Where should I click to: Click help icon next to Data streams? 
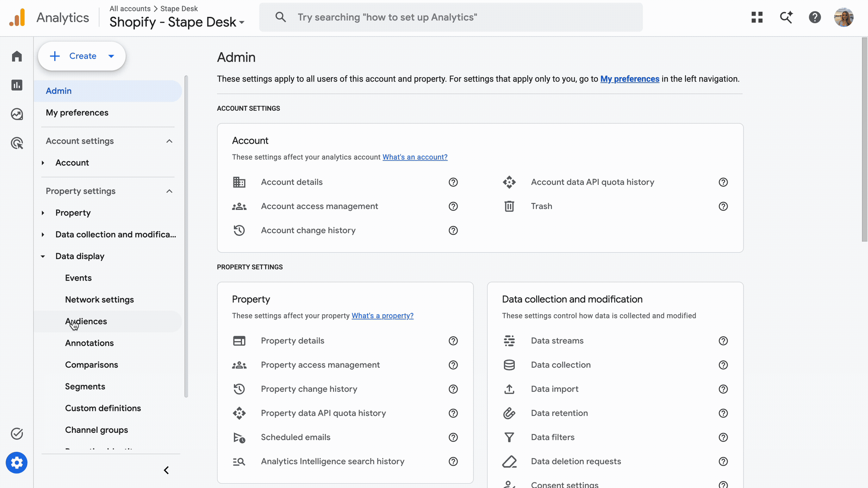point(723,341)
